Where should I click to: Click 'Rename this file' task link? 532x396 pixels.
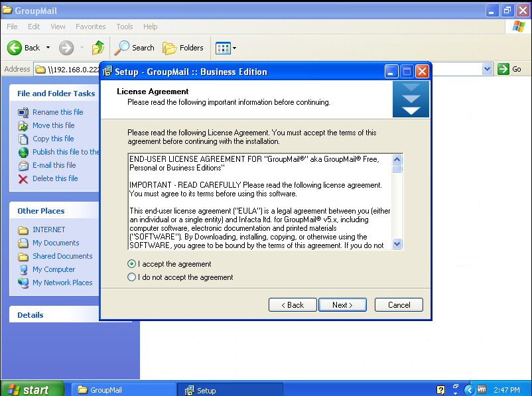[58, 112]
